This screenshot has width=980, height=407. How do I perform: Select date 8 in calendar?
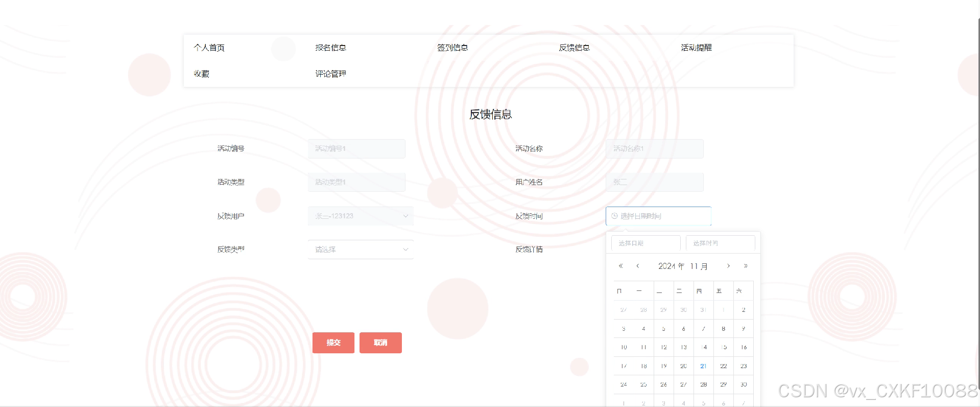(x=724, y=329)
